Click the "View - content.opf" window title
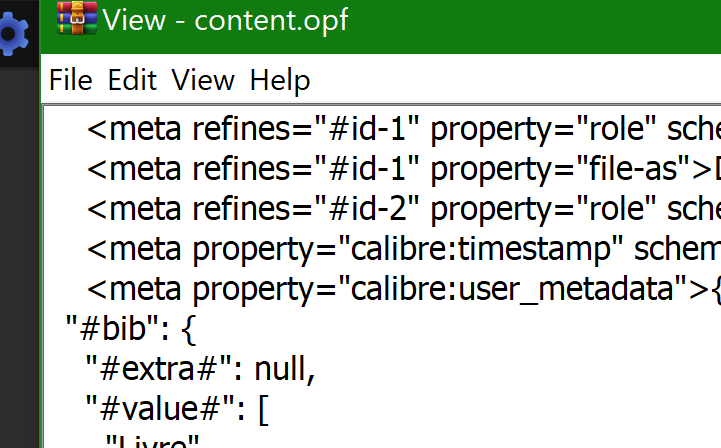 (x=225, y=19)
